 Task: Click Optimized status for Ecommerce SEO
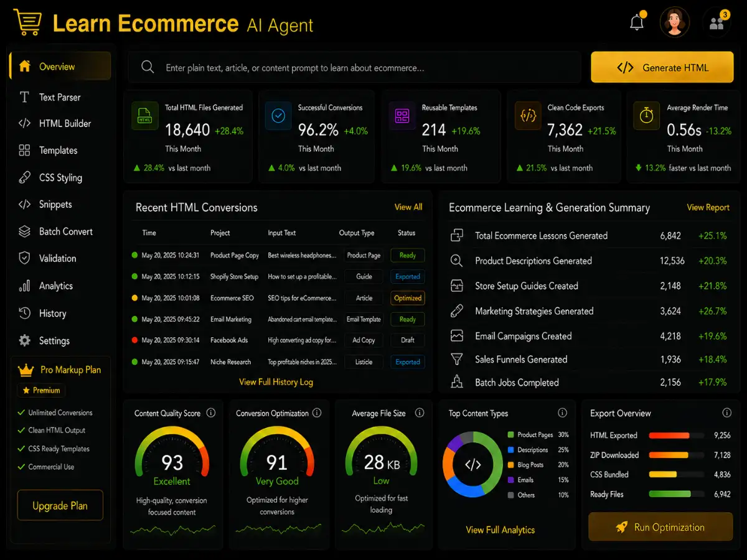[x=408, y=298]
